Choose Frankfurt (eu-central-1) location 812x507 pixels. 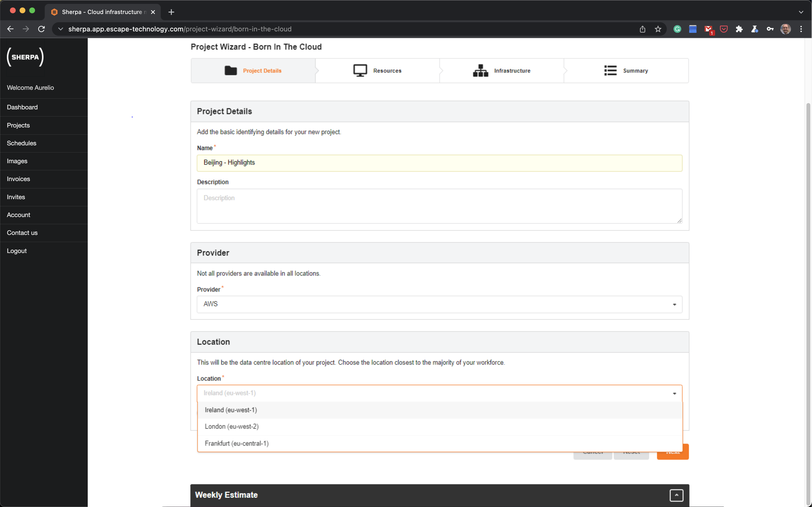pos(237,443)
